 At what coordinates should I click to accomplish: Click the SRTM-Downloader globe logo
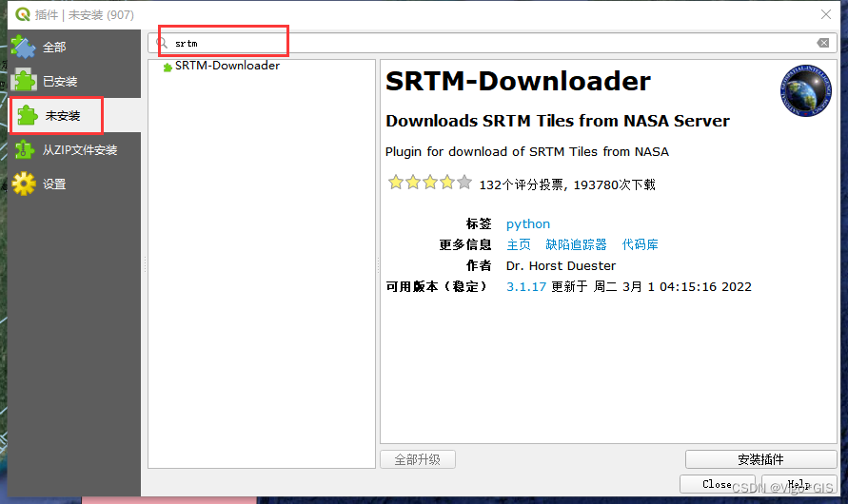[x=806, y=90]
